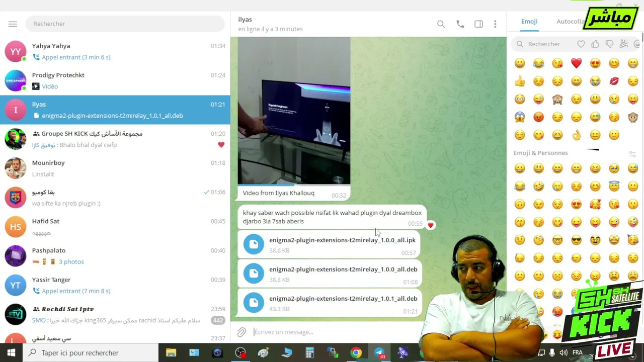Open the Yahya Yahya chat
This screenshot has height=362, width=644.
pos(115,51)
